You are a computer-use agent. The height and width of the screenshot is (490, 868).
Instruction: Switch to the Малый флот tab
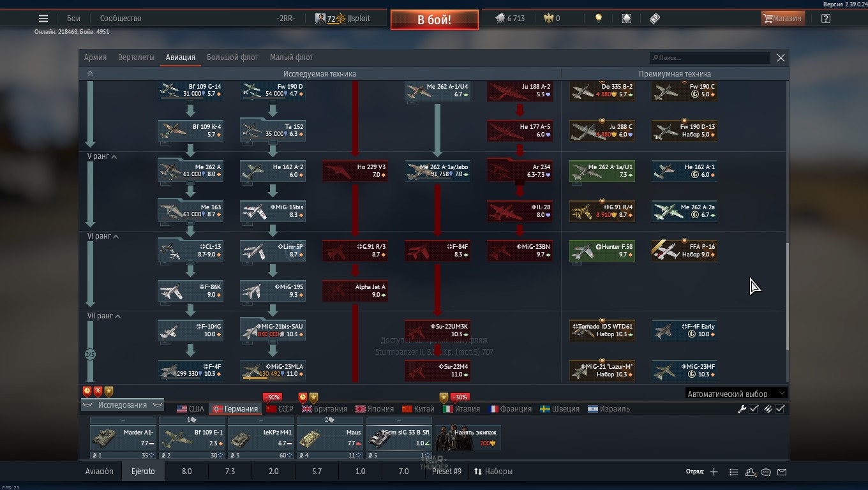pyautogui.click(x=291, y=57)
